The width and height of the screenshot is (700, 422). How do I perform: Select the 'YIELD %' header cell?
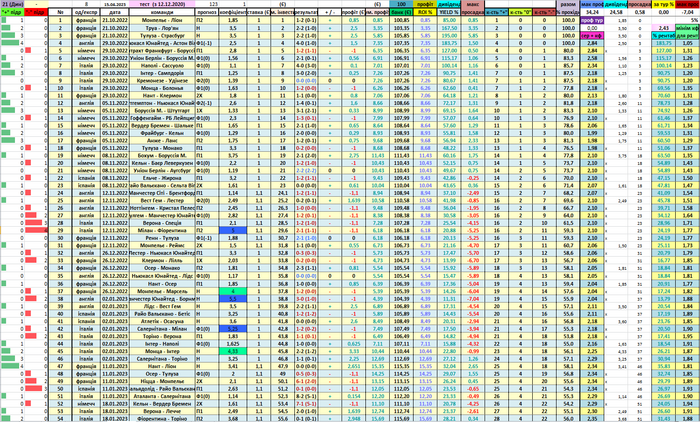(x=448, y=13)
